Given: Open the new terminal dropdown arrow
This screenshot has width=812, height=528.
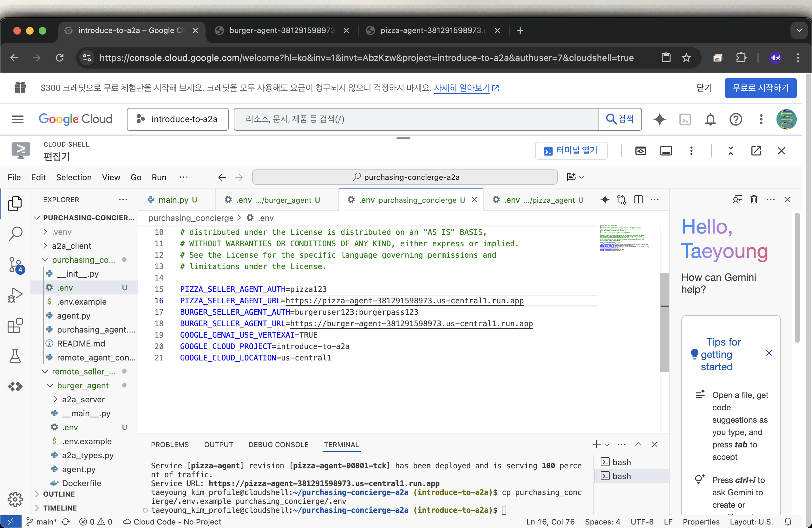Looking at the screenshot, I should tap(607, 444).
